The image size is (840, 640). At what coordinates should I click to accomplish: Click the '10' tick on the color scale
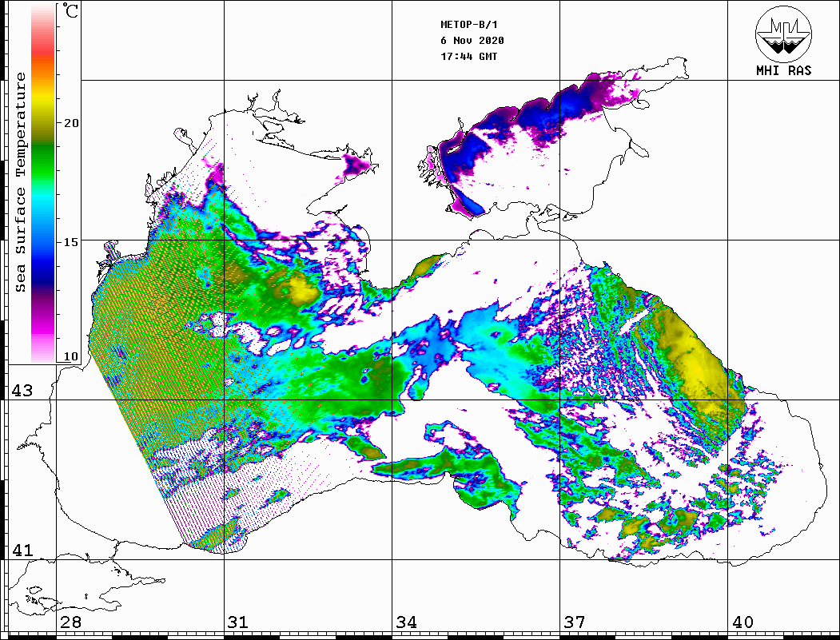pos(70,356)
